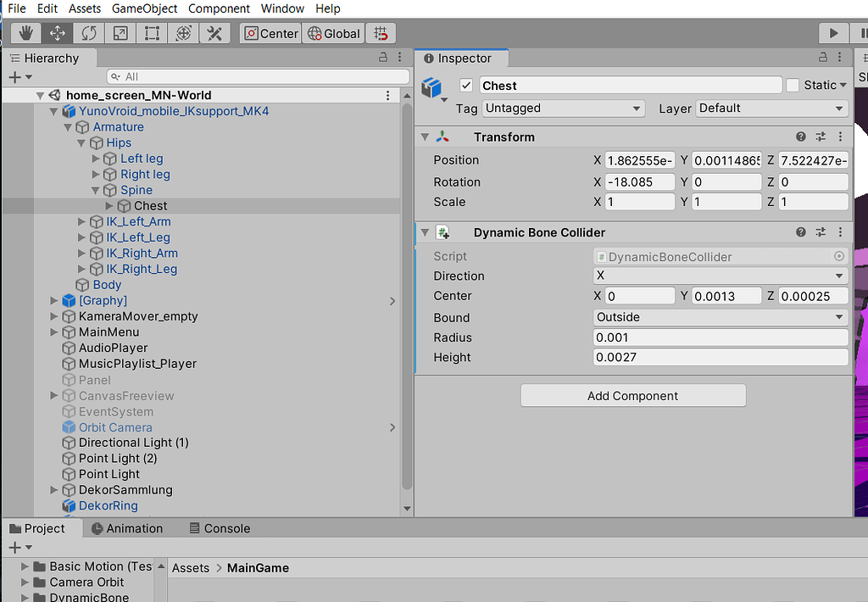This screenshot has width=868, height=602.
Task: Activate the Rotate tool
Action: [x=88, y=33]
